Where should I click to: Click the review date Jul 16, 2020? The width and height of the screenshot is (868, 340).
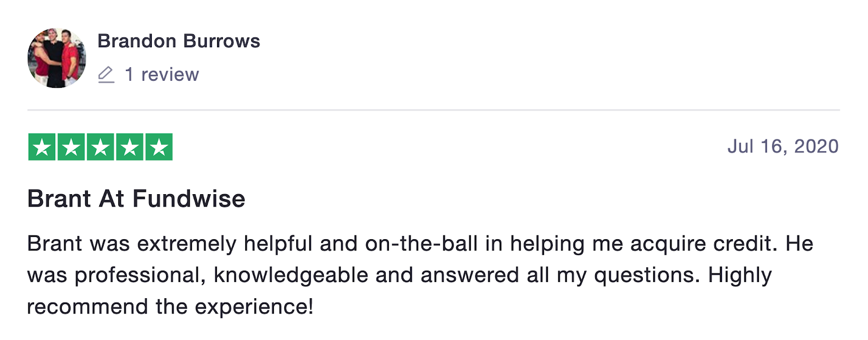coord(783,146)
